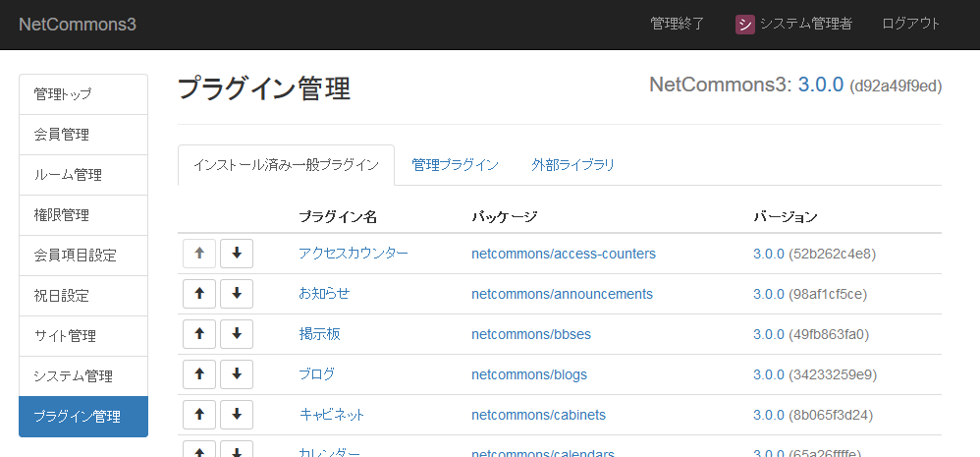Click the NetCommons3 version 3.0.0 link
This screenshot has height=457, width=980.
(821, 85)
